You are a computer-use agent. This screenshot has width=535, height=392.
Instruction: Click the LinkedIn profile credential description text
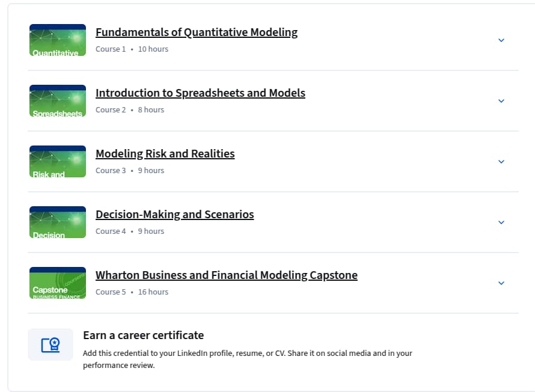click(x=248, y=359)
